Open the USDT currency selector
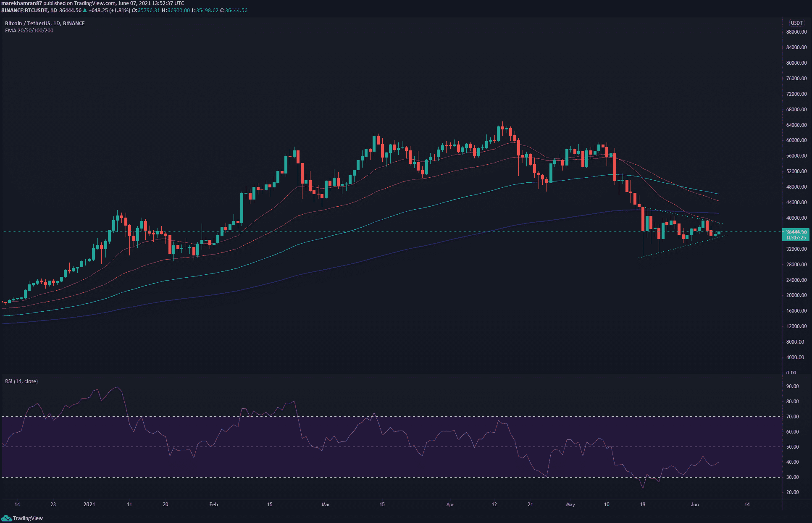Image resolution: width=812 pixels, height=523 pixels. pyautogui.click(x=796, y=23)
